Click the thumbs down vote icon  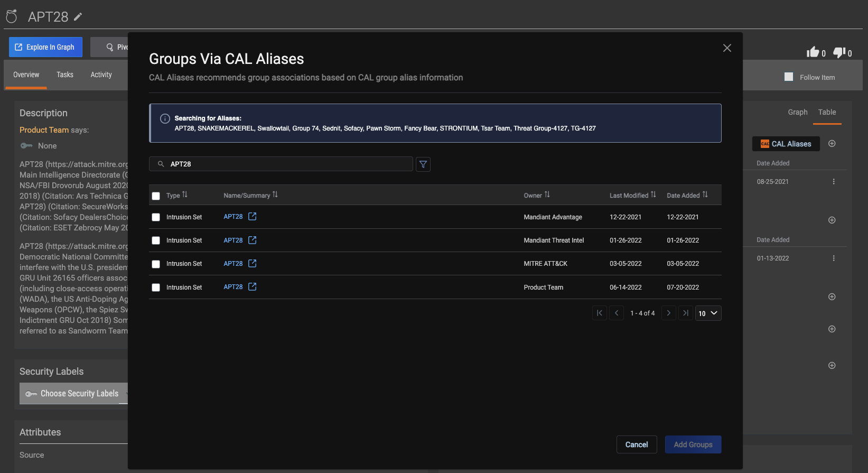click(x=839, y=52)
